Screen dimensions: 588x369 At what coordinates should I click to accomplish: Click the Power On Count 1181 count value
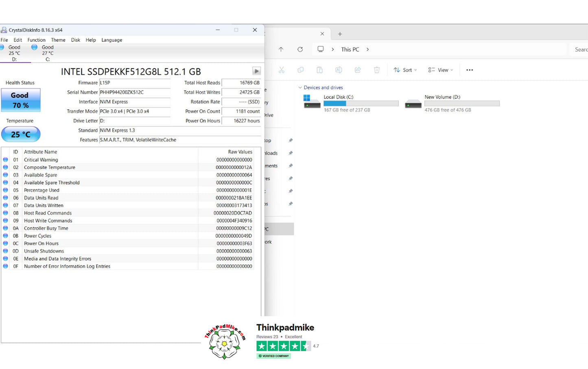tap(241, 111)
